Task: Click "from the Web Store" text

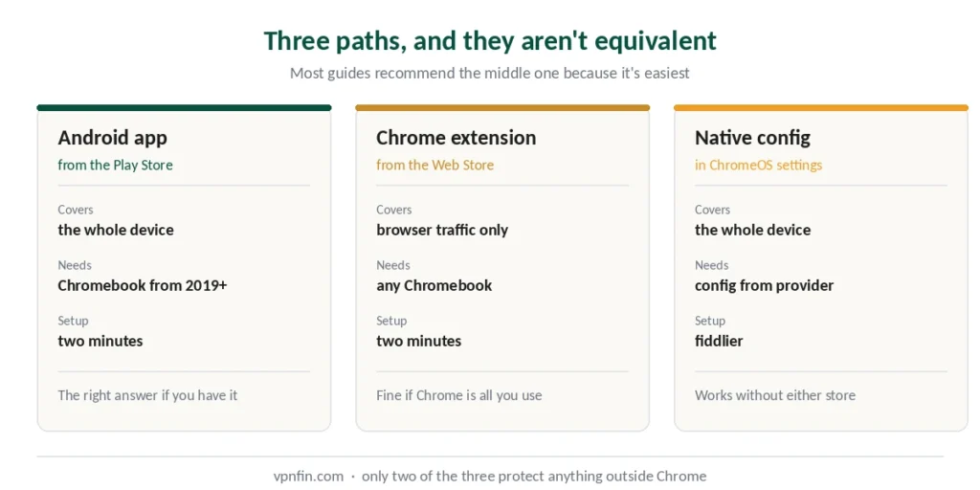Action: pyautogui.click(x=435, y=165)
